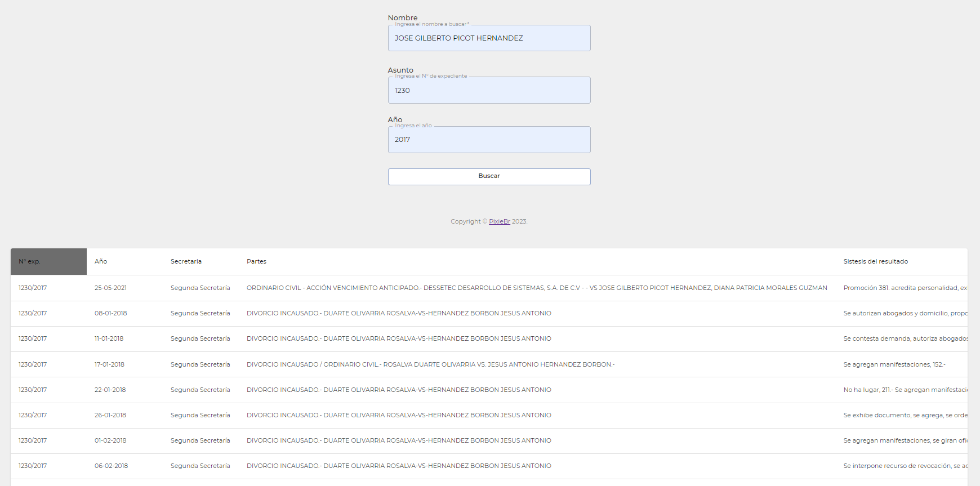Click the Nombre input field
Screen dimensions: 980x486
(x=489, y=38)
